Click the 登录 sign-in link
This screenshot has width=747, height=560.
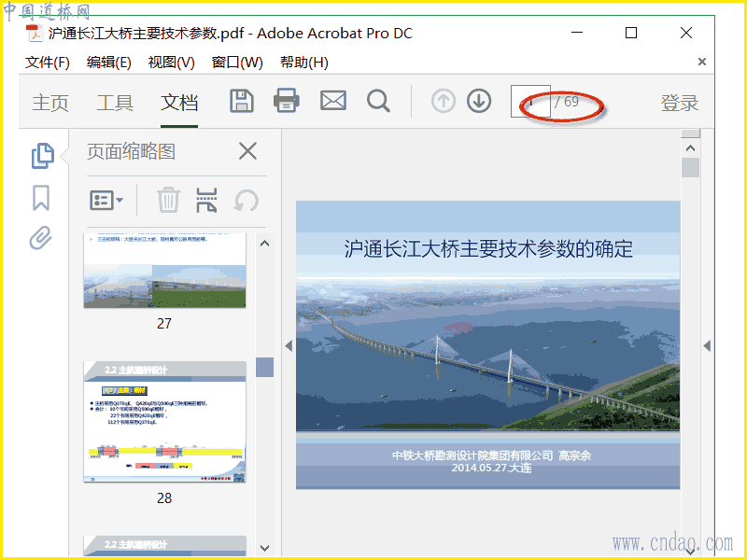[680, 103]
